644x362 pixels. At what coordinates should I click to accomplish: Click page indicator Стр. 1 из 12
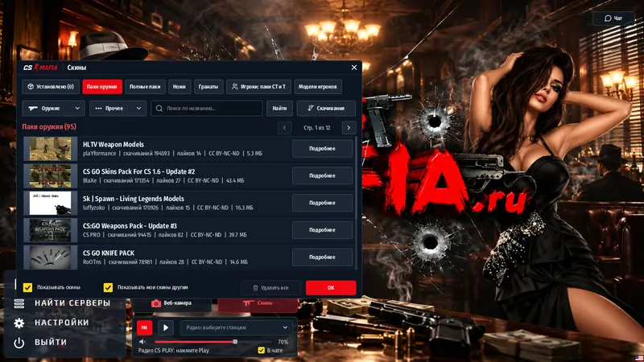click(316, 128)
